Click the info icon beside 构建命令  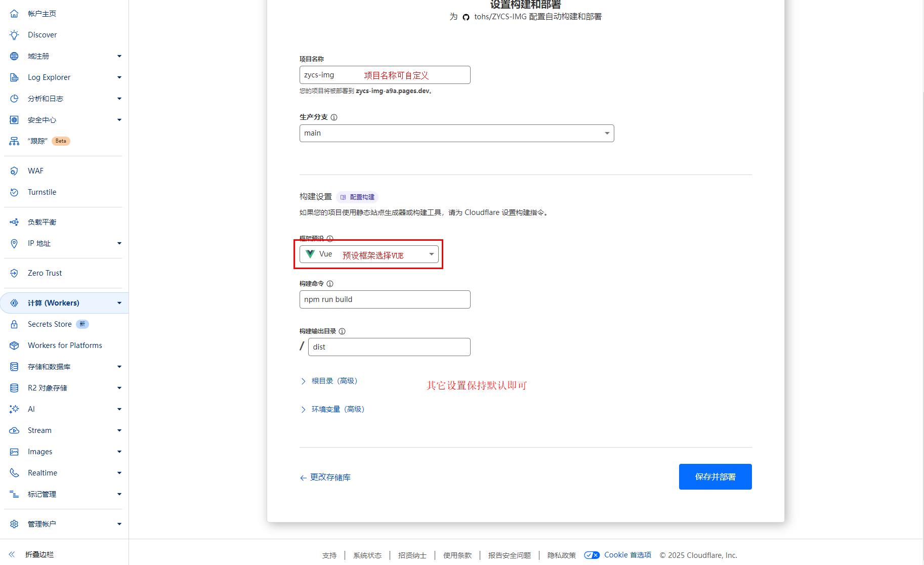point(330,284)
